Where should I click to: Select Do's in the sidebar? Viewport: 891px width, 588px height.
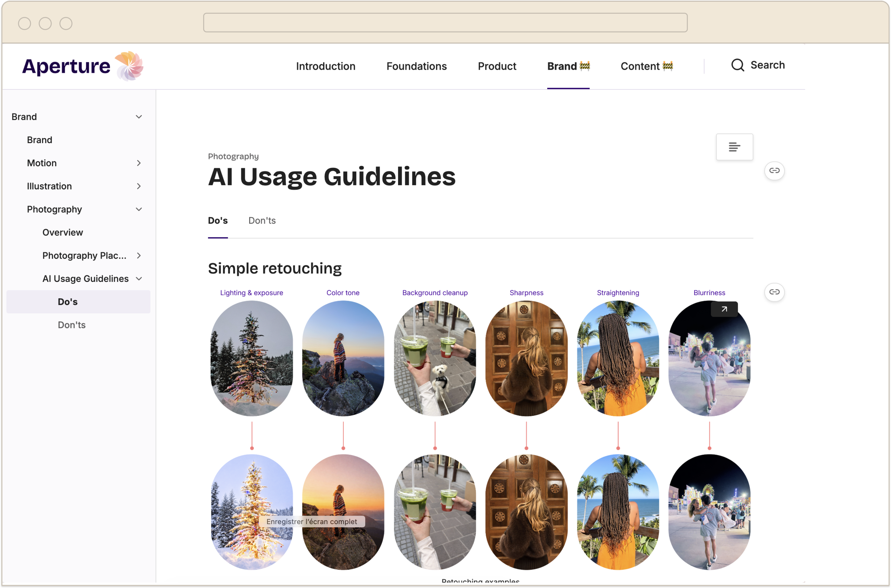(78, 302)
